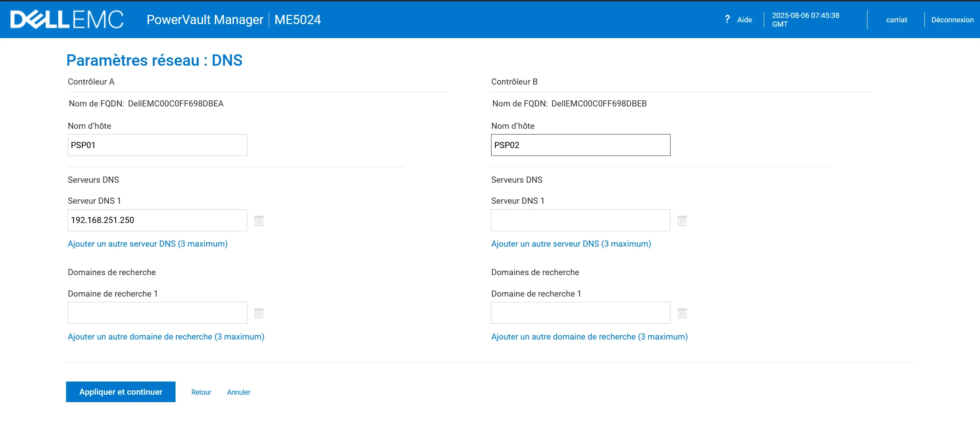The image size is (980, 428).
Task: Add another search domain for Controller A
Action: pos(166,336)
